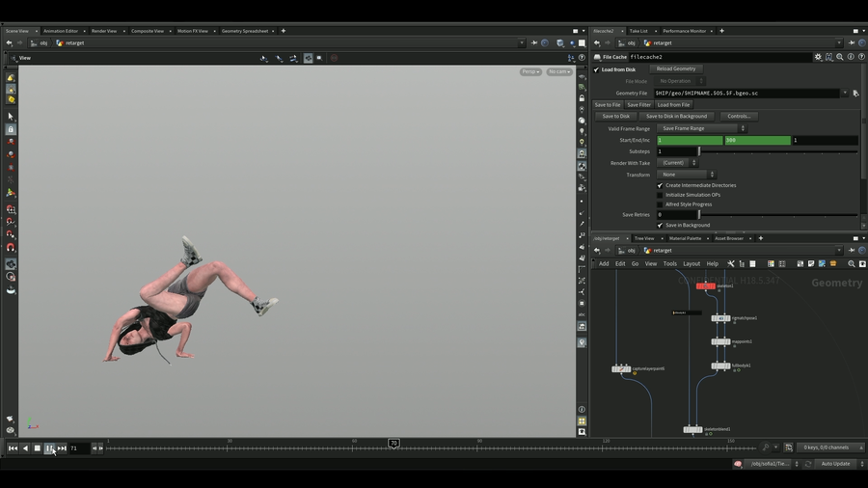
Task: Open the Persp viewport camera menu
Action: pyautogui.click(x=530, y=71)
